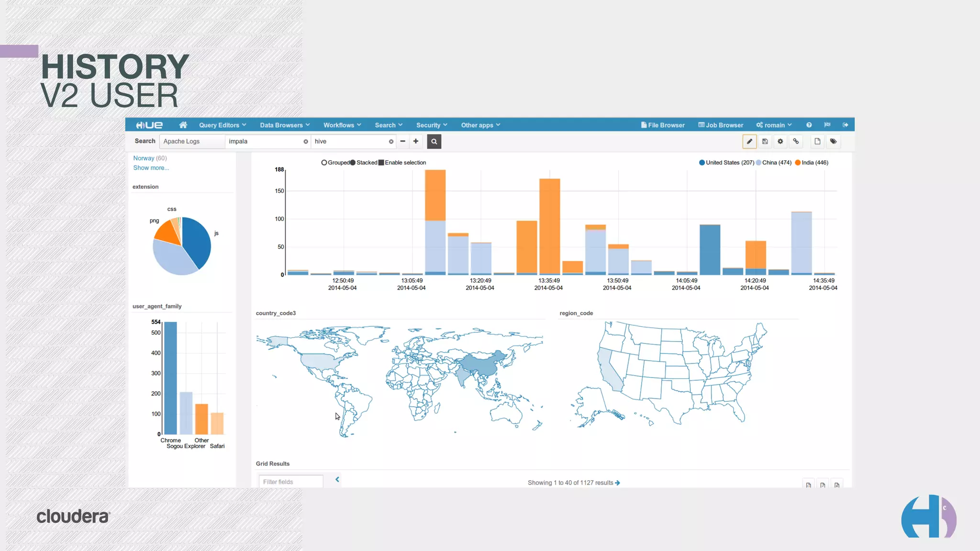Screen dimensions: 980x551
Task: Click the share link chain icon
Action: coord(796,141)
